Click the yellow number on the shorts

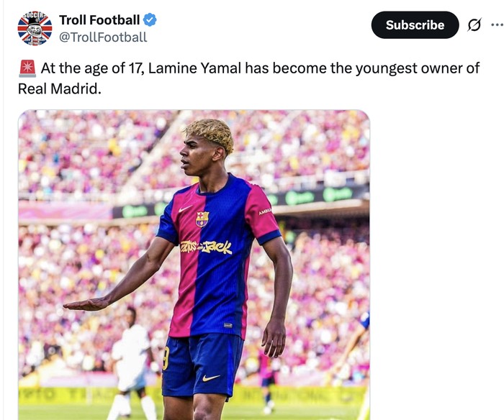166,357
